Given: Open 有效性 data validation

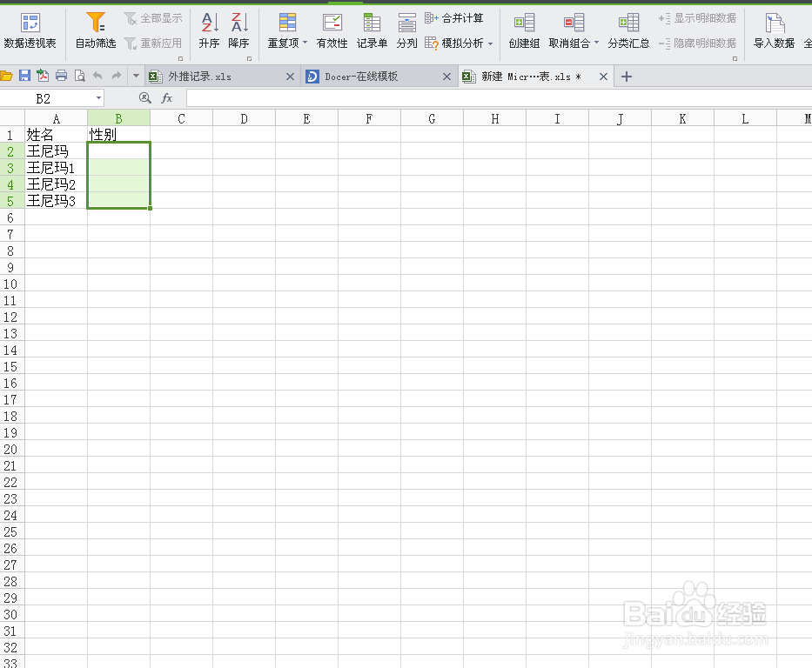Looking at the screenshot, I should tap(332, 31).
